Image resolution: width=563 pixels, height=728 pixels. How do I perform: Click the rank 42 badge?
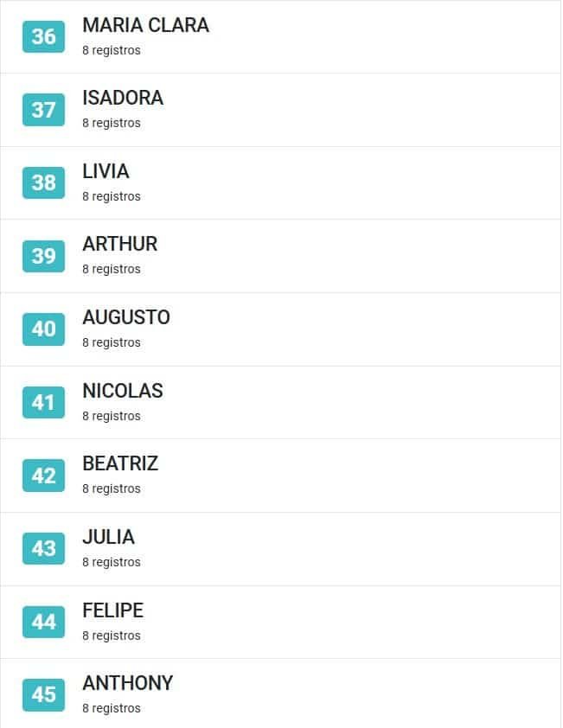pyautogui.click(x=43, y=476)
